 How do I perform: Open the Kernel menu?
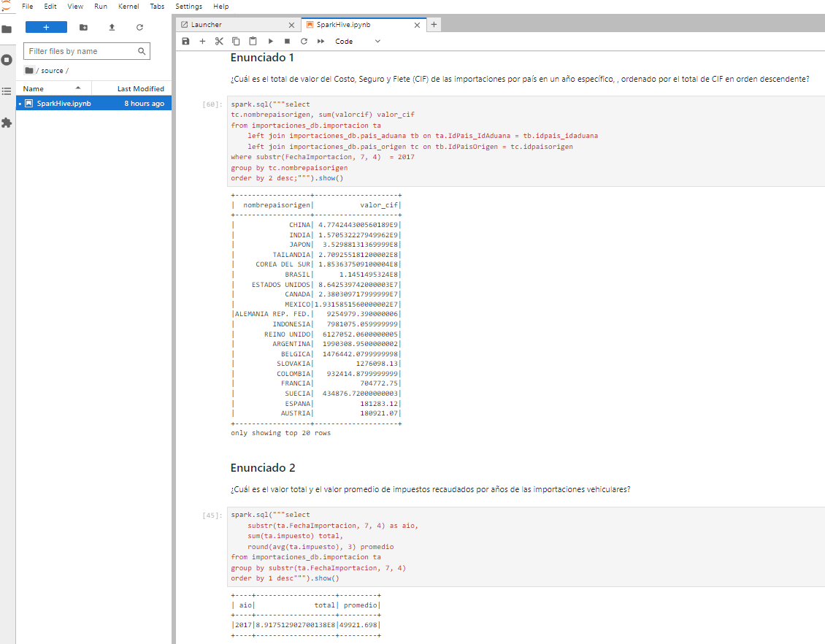(128, 6)
